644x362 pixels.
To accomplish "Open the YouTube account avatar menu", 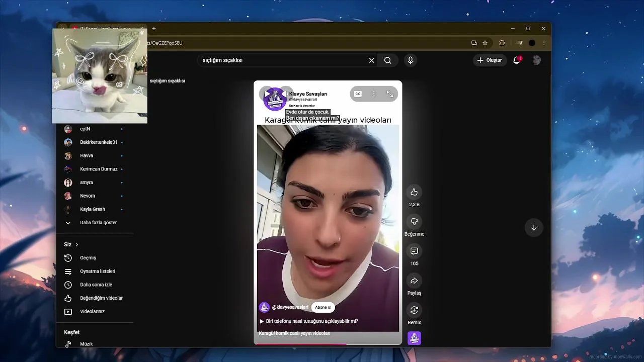I will pyautogui.click(x=537, y=60).
